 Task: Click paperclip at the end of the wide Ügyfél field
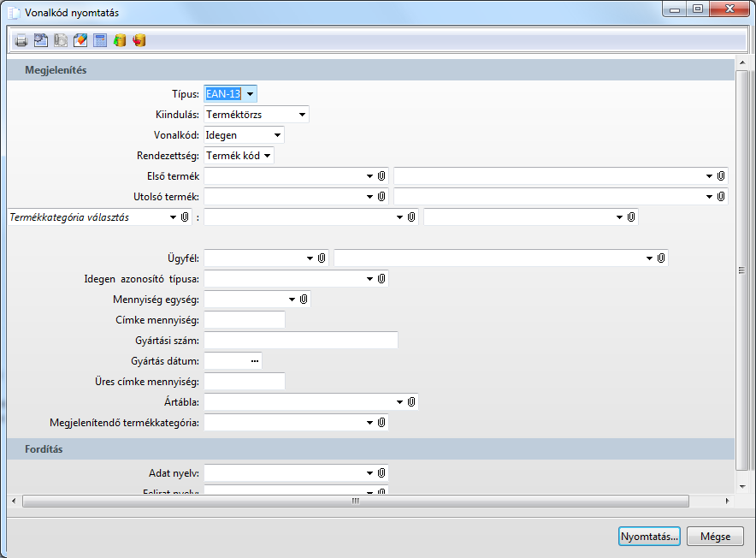coord(661,258)
